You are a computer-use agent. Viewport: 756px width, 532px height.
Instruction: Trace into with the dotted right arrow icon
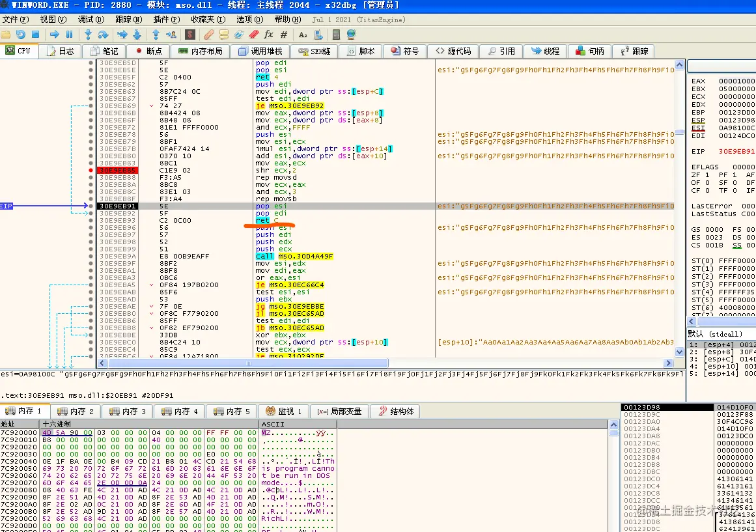(122, 35)
